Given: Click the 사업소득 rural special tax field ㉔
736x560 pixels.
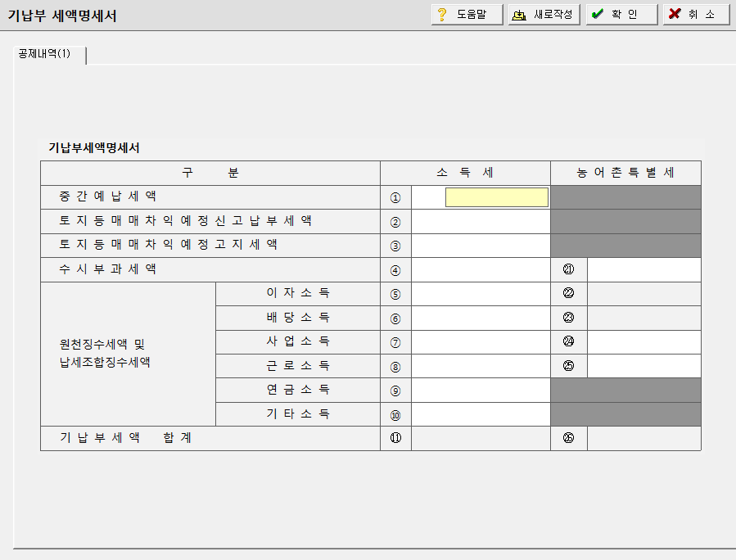Looking at the screenshot, I should [644, 342].
